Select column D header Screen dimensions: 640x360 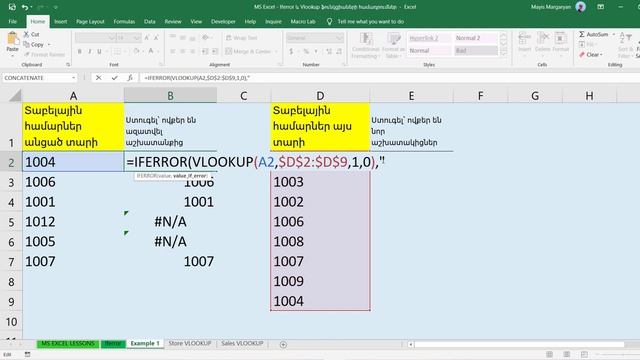[320, 96]
